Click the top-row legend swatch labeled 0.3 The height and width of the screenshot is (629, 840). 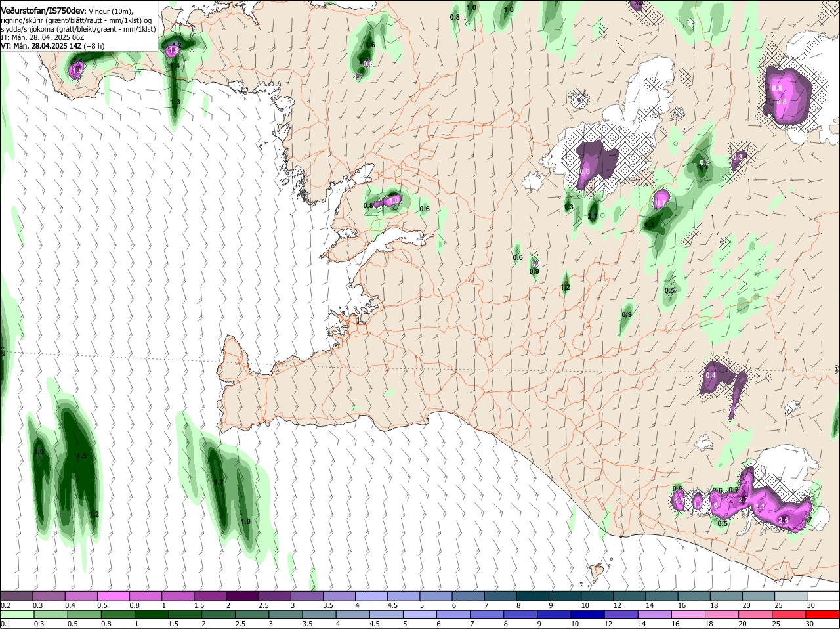tap(49, 596)
